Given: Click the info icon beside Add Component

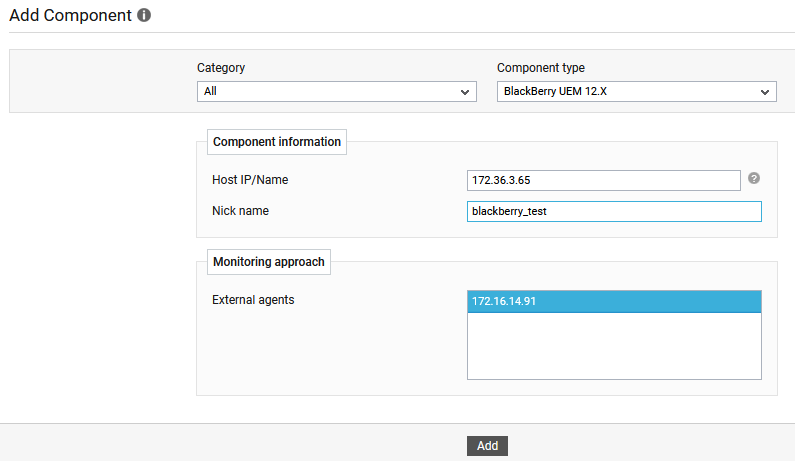Looking at the screenshot, I should pyautogui.click(x=144, y=15).
